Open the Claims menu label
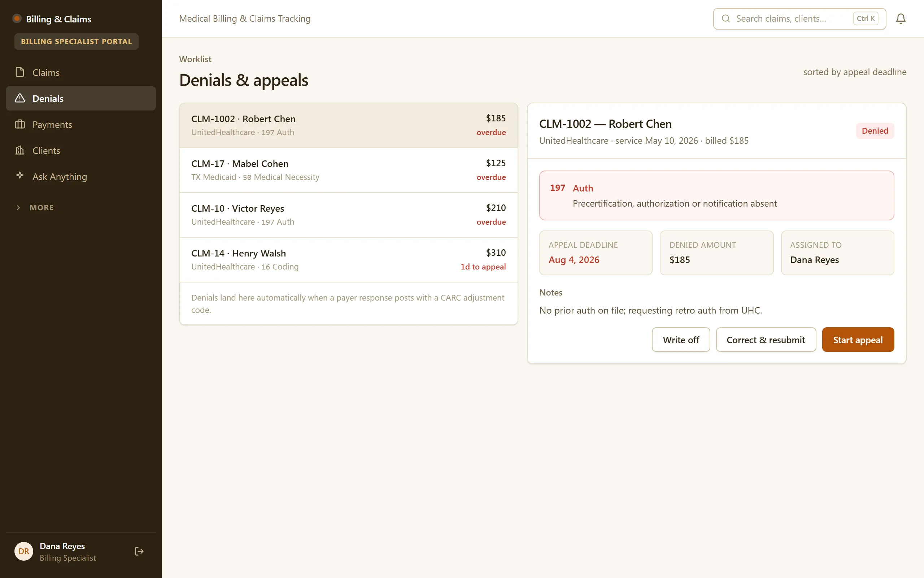Image resolution: width=924 pixels, height=578 pixels. pyautogui.click(x=46, y=72)
